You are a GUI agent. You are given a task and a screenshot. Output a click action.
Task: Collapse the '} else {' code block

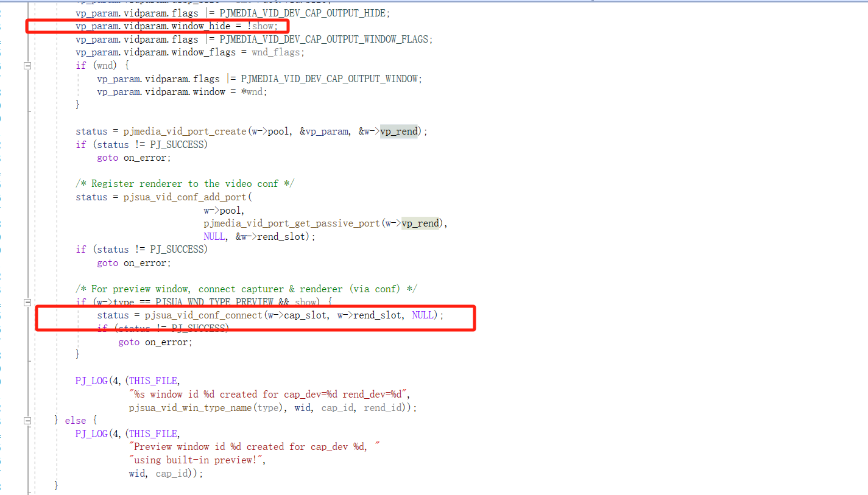pos(27,420)
